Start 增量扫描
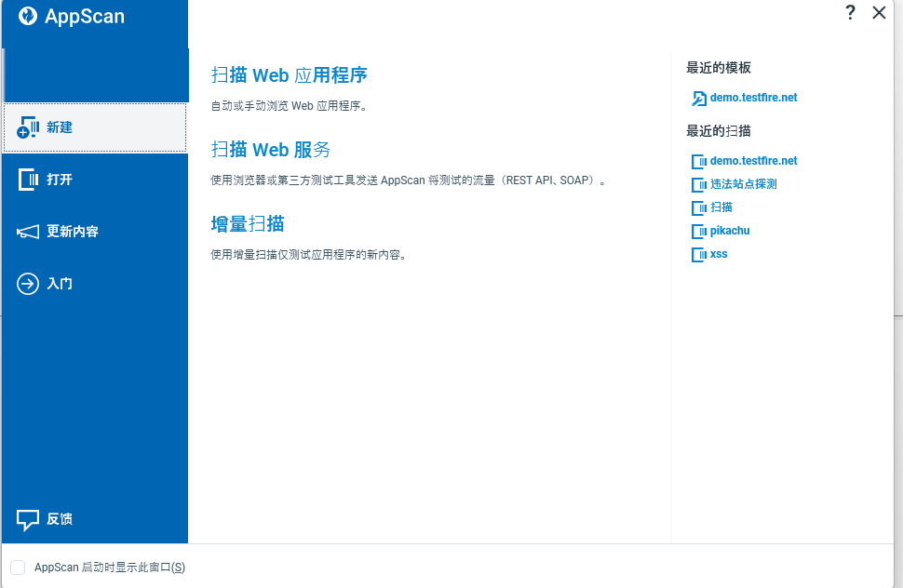Image resolution: width=903 pixels, height=588 pixels. click(x=248, y=224)
